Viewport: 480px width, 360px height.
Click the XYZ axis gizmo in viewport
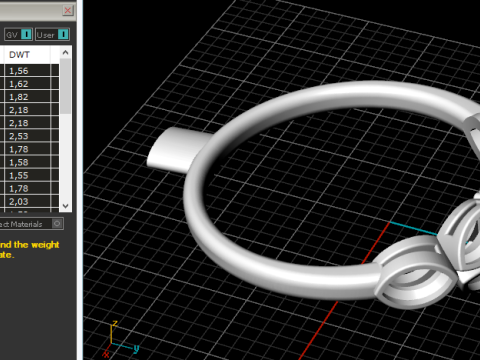(121, 338)
